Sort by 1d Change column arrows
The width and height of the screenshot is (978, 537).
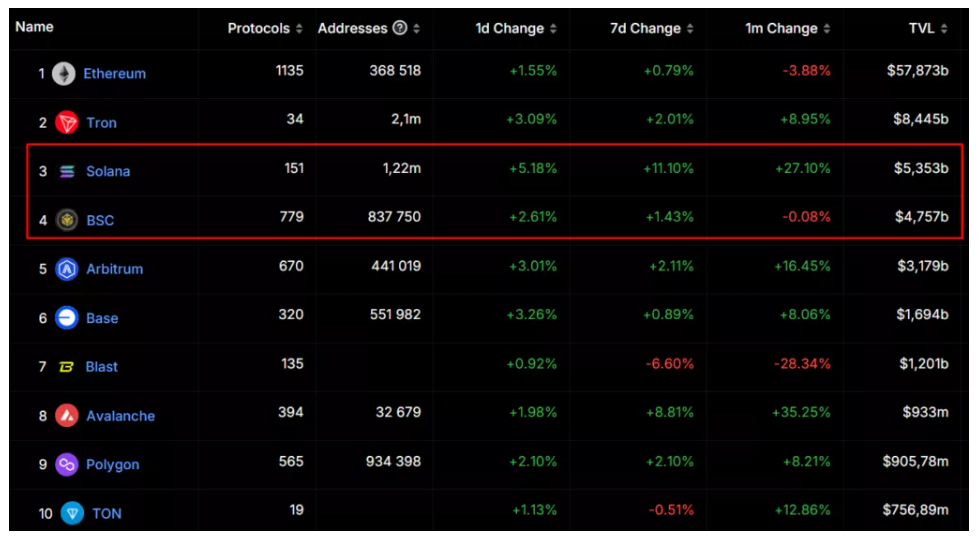[553, 29]
